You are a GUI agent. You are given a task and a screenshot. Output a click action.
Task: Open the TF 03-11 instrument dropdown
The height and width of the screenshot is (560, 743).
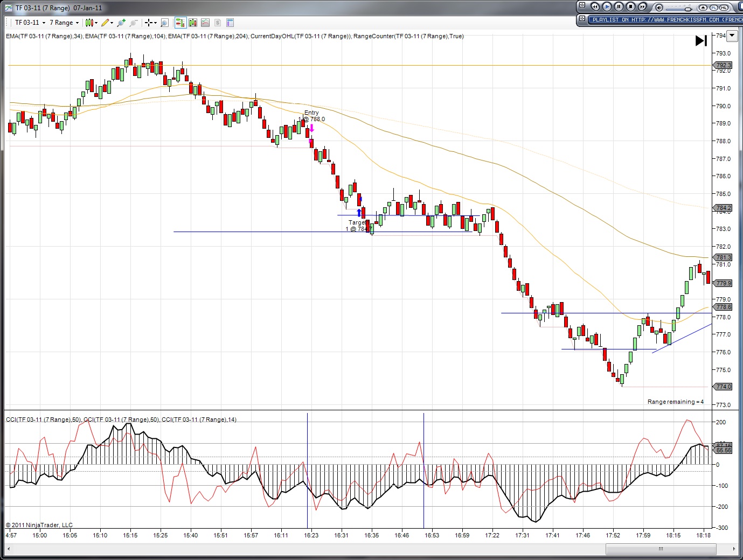point(30,23)
